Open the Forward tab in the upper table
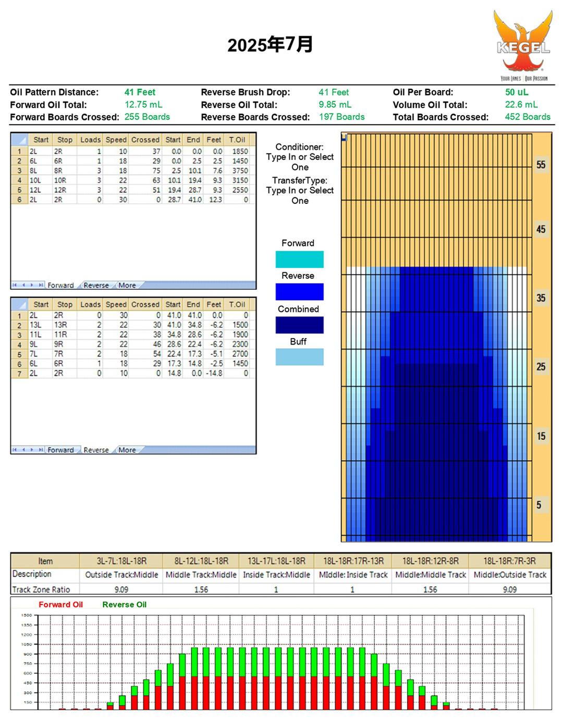The height and width of the screenshot is (728, 563). pos(61,285)
